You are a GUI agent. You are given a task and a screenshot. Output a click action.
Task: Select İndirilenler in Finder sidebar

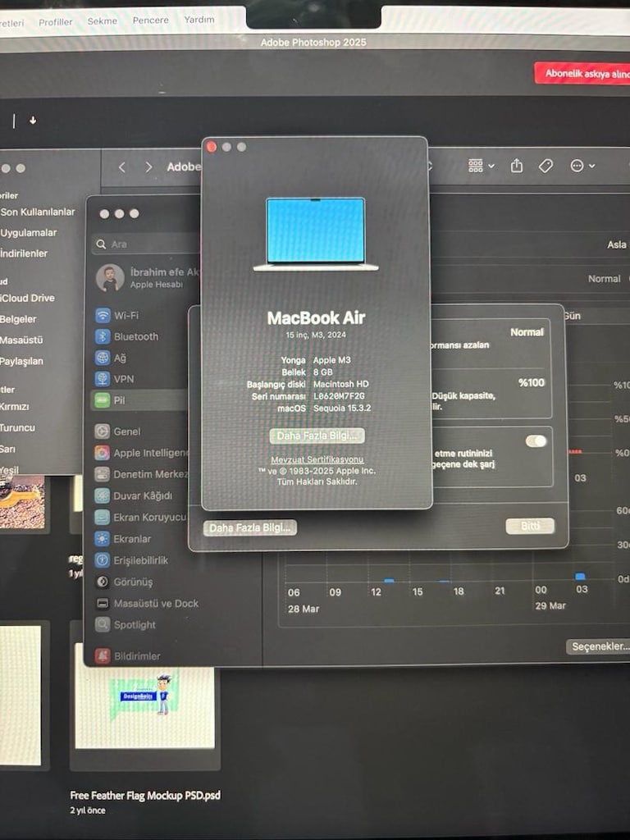[24, 253]
